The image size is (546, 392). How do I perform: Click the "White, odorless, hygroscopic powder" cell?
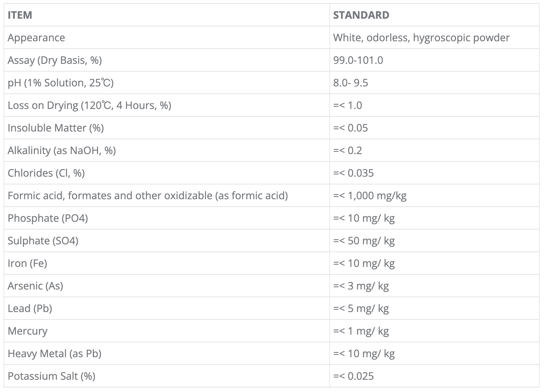421,38
